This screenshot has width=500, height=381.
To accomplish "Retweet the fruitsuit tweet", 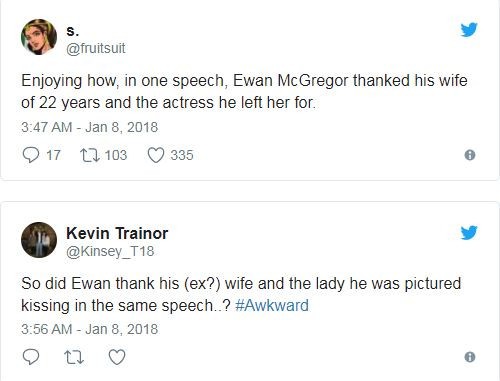I will click(89, 155).
